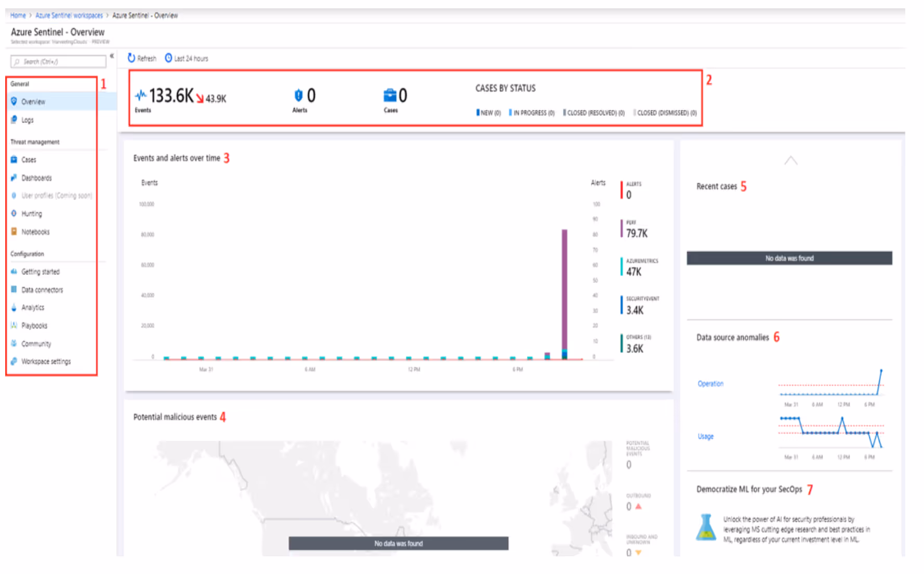Click the PERF 79.7K legend entry
This screenshot has width=924, height=574.
[x=635, y=229]
